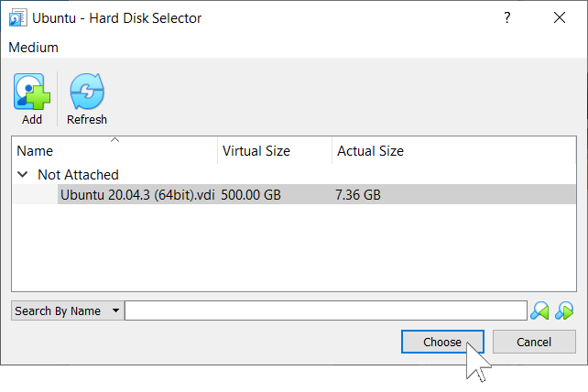The height and width of the screenshot is (392, 588).
Task: Click the search previous match icon
Action: coord(539,310)
